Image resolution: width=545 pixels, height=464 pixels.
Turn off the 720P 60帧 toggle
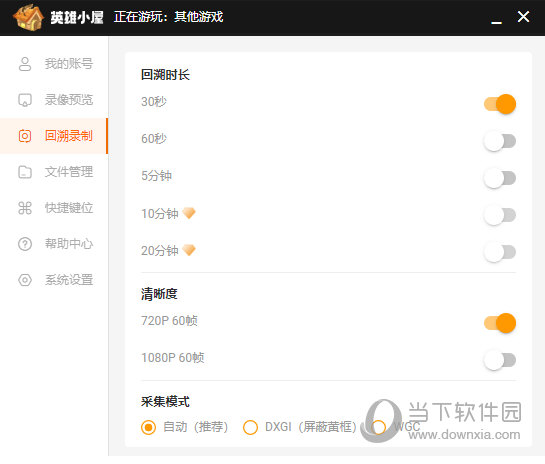coord(500,323)
